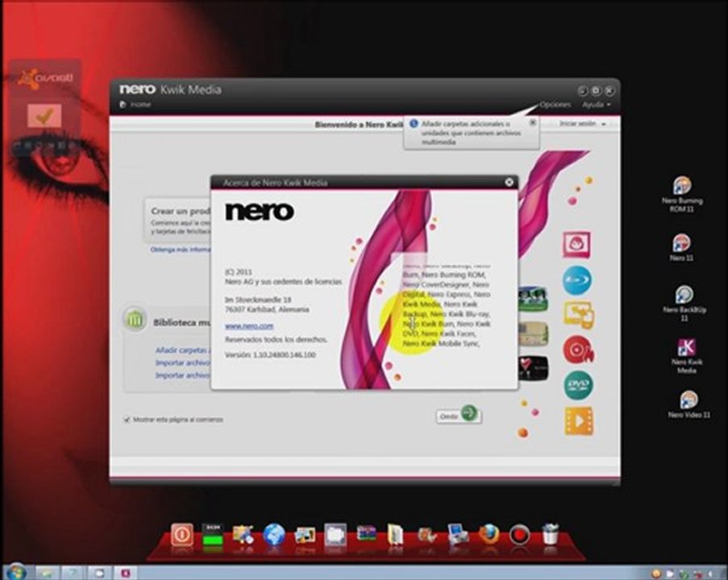The image size is (728, 580).
Task: Click the green battery monitor dock icon
Action: coord(213,535)
